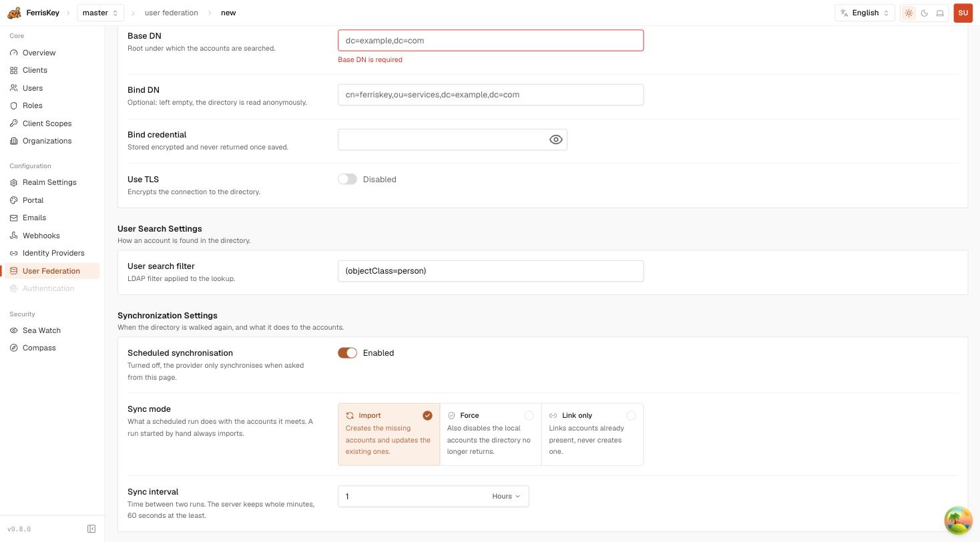The height and width of the screenshot is (542, 980).
Task: Edit the Sync interval number field
Action: (x=413, y=496)
